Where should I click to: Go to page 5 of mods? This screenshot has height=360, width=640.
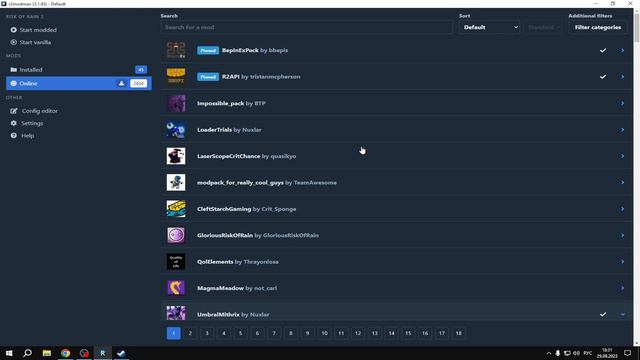(240, 333)
